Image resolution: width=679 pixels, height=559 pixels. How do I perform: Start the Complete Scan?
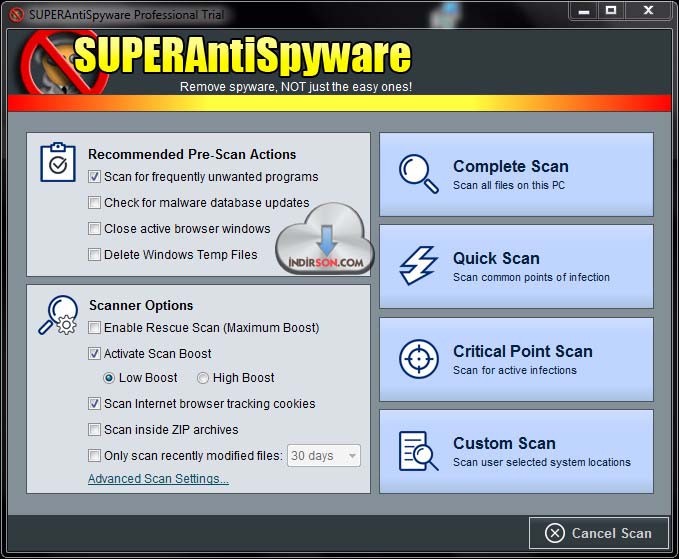[x=516, y=174]
